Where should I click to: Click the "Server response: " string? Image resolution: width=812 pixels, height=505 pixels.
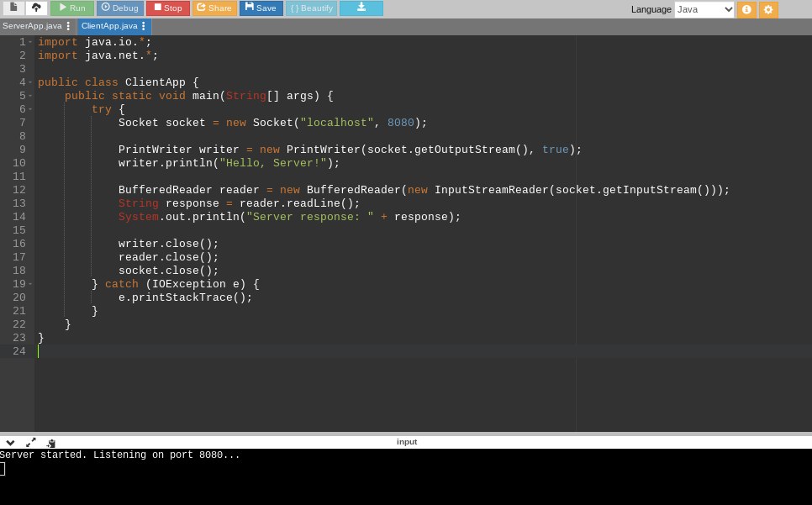pos(310,217)
